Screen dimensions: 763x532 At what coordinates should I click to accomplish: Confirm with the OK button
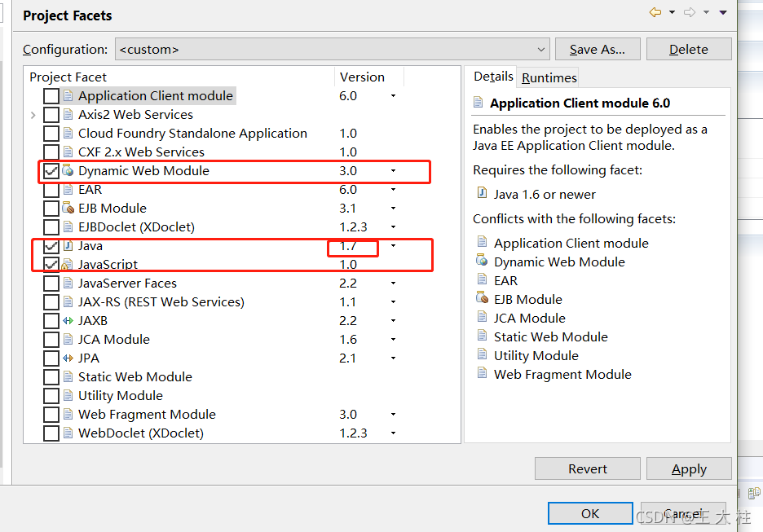[x=590, y=513]
